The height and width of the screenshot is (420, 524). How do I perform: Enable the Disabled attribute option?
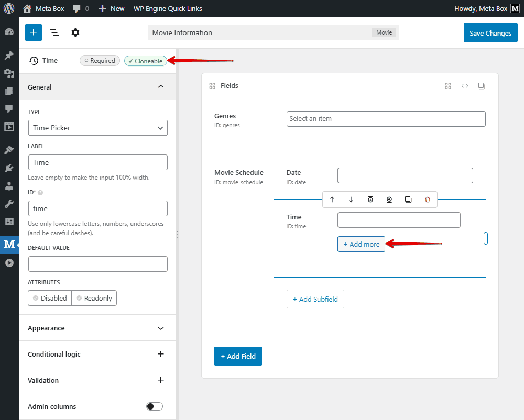(50, 298)
